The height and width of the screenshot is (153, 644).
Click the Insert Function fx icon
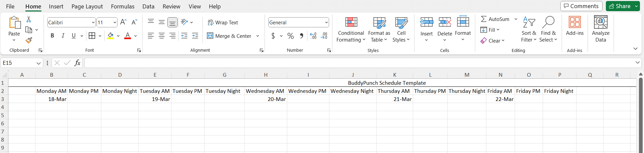coord(77,63)
